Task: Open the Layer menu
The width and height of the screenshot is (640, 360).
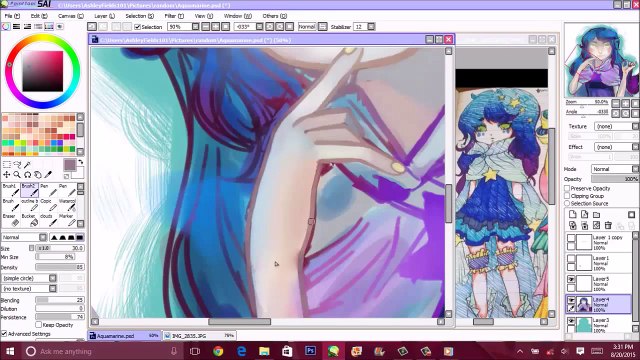Action: tap(104, 16)
